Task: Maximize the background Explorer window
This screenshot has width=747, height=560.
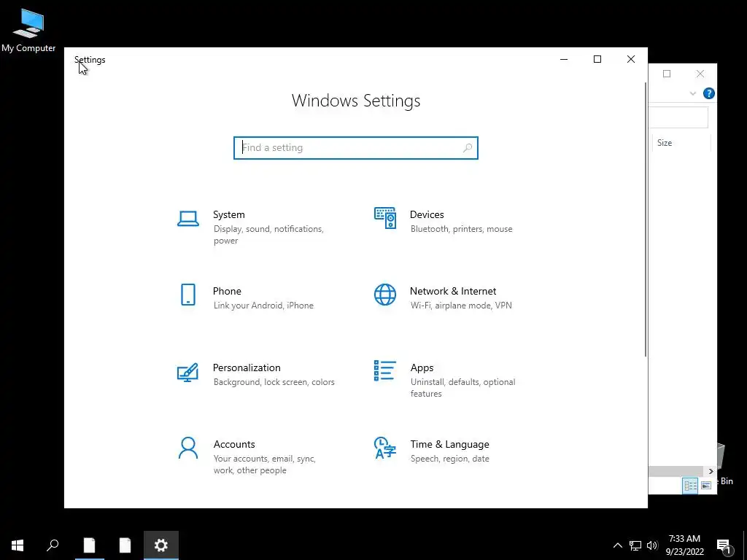Action: click(x=667, y=74)
